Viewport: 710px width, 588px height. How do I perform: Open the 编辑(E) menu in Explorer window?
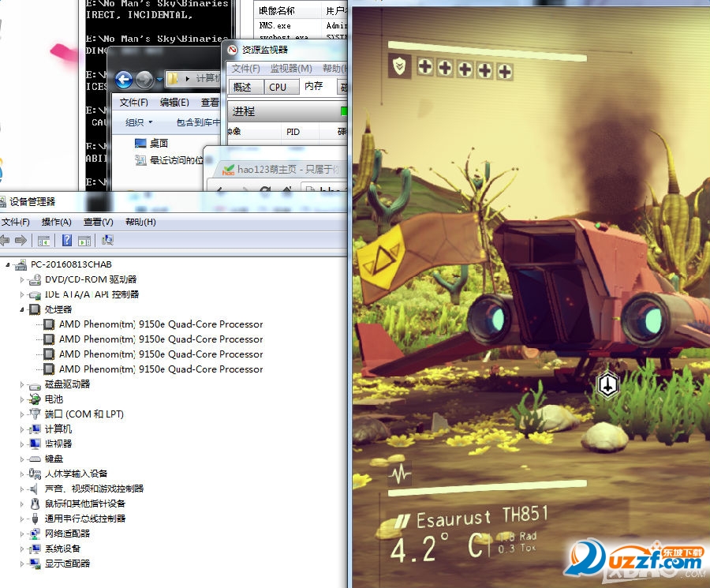click(x=174, y=103)
